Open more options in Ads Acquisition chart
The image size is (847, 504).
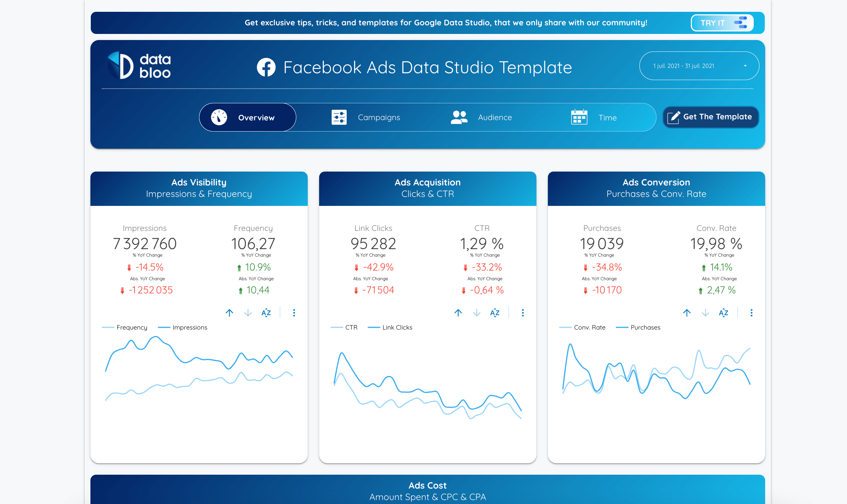[x=523, y=313]
